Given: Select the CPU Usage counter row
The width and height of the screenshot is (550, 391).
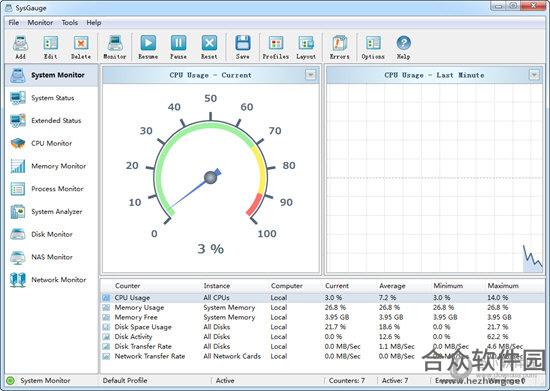Looking at the screenshot, I should pos(323,298).
